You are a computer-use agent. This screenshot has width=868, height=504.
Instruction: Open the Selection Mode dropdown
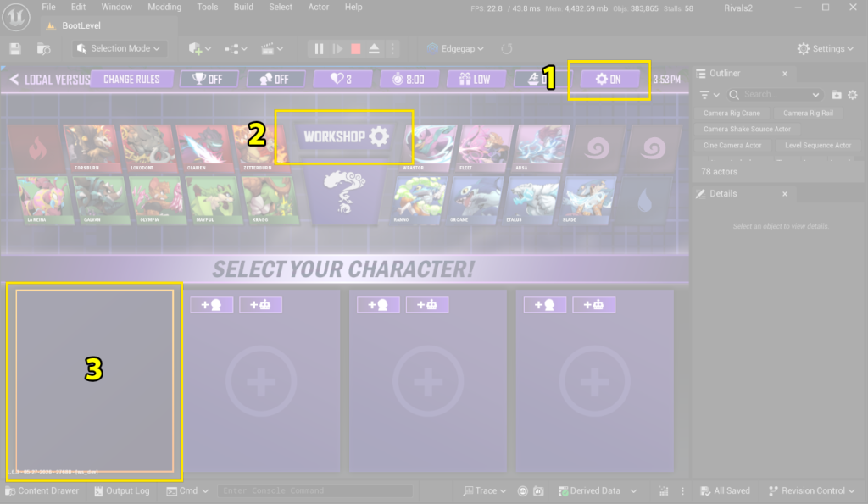(x=119, y=48)
